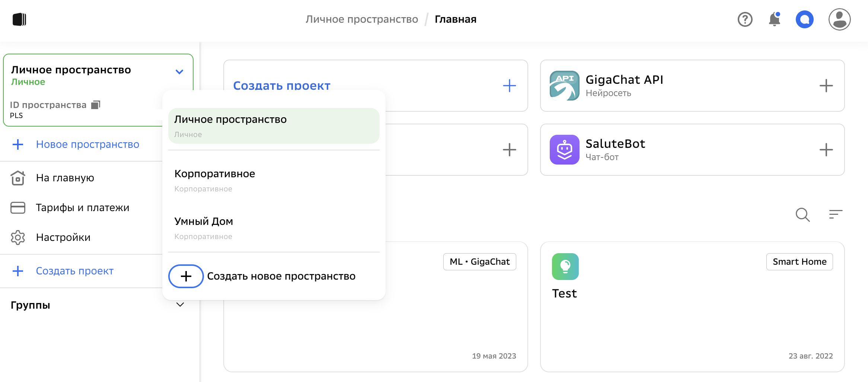Open the blue chat assistant icon
Image resolution: width=868 pixels, height=382 pixels.
804,19
